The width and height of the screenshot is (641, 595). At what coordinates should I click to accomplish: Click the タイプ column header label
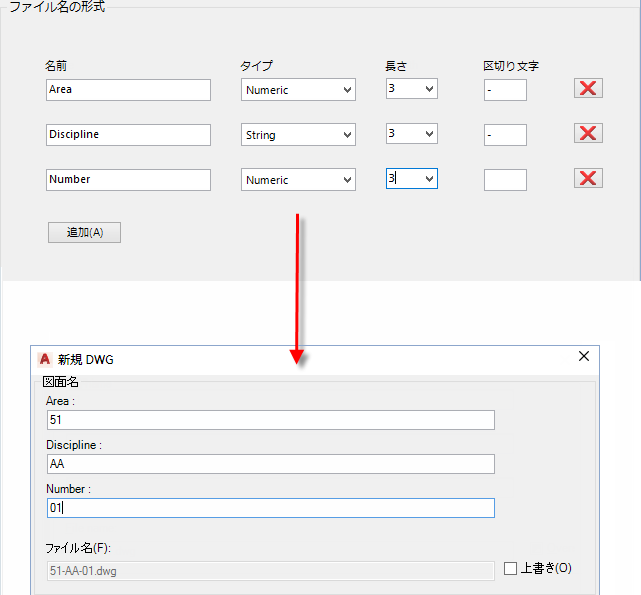[x=256, y=66]
